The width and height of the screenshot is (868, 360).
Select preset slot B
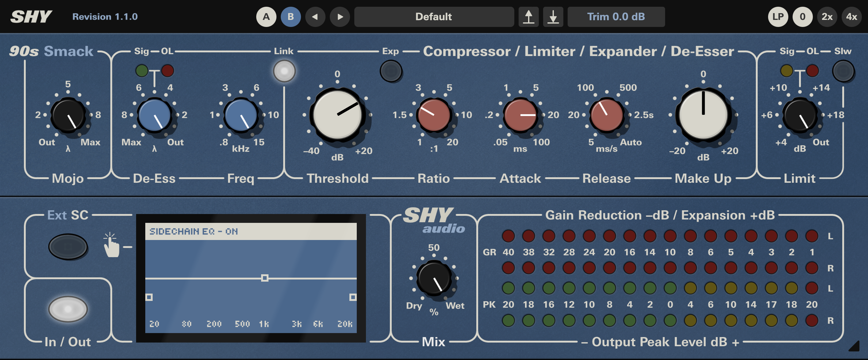tap(291, 17)
